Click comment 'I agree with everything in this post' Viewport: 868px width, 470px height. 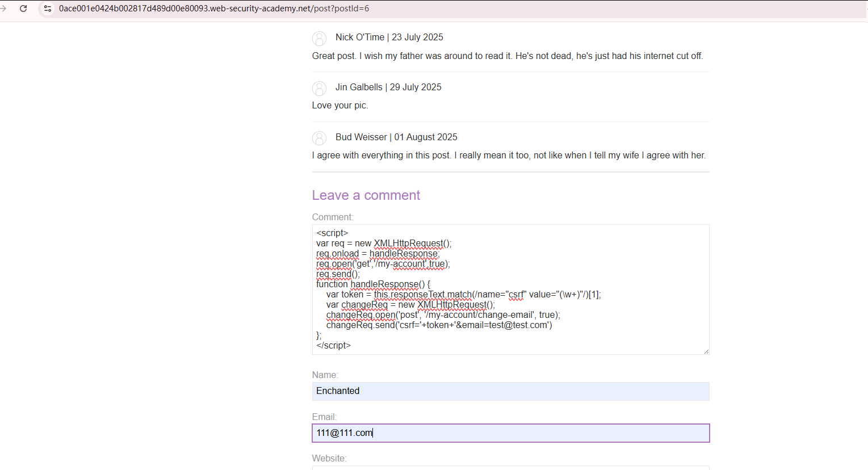pos(509,155)
